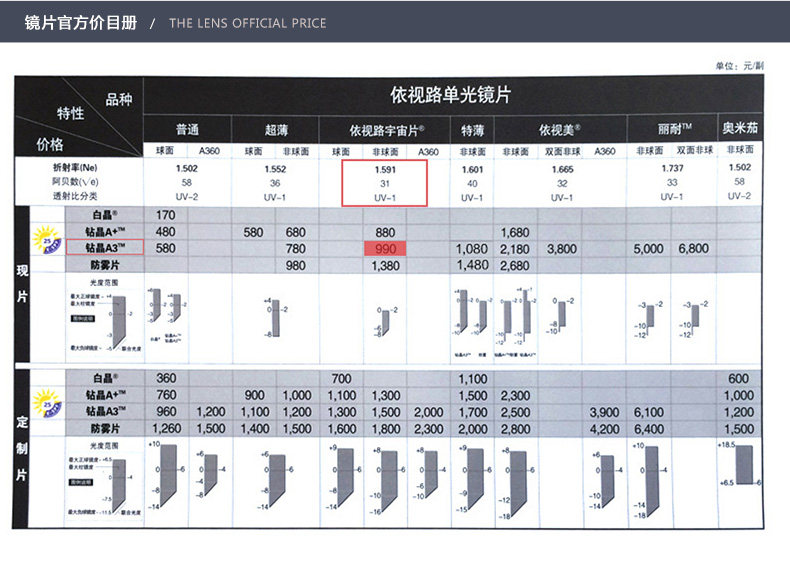Click the price 2,500 in 定制片 钻晶A3 row
Screen dimensions: 790x562
click(x=515, y=413)
